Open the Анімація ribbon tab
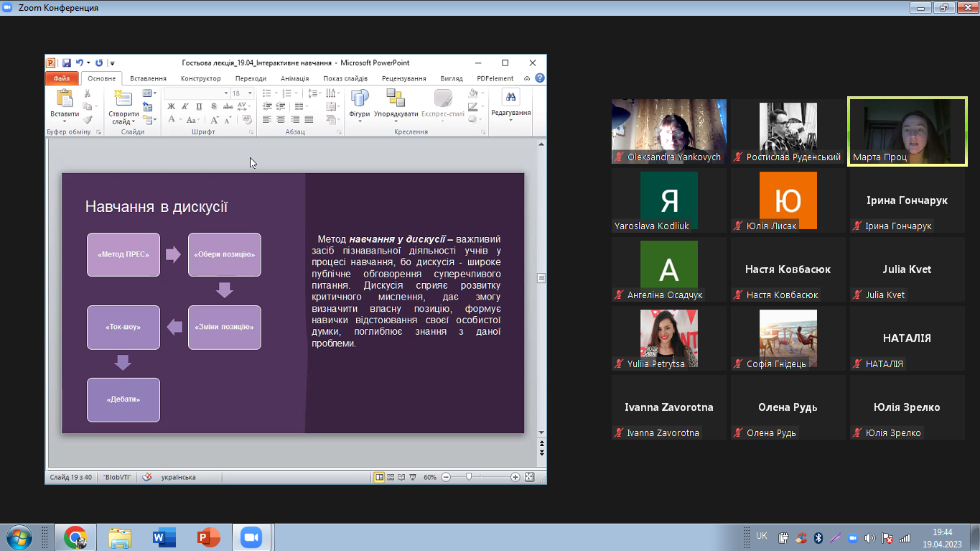 coord(294,78)
